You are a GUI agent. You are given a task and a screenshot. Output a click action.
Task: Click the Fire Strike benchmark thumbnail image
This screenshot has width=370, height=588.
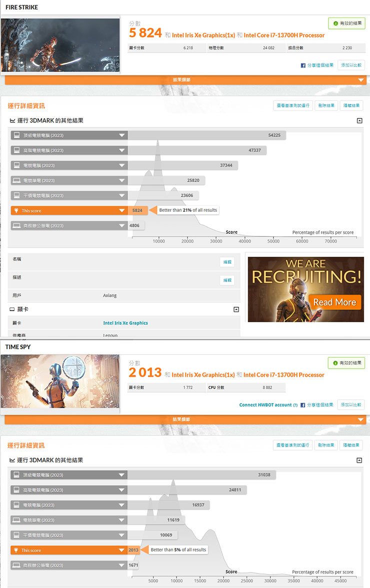point(60,45)
